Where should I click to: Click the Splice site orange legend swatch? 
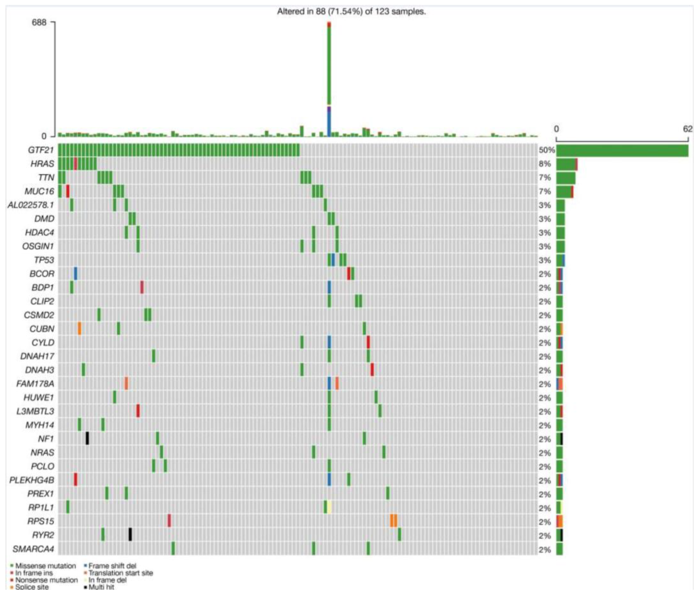(12, 588)
